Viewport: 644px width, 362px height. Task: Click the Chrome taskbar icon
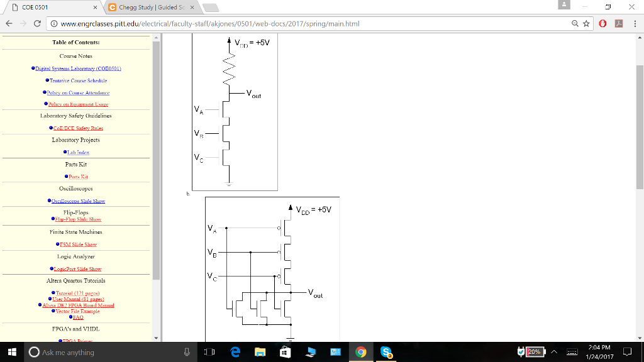click(x=360, y=352)
